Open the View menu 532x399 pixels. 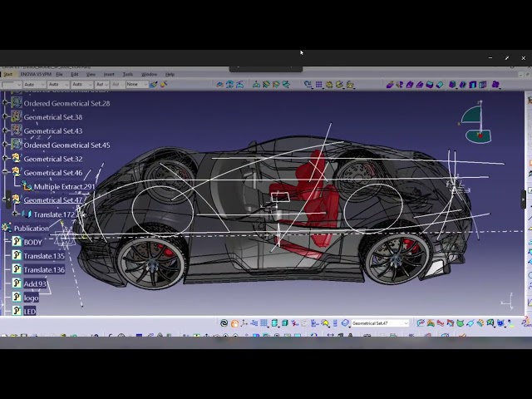[91, 74]
